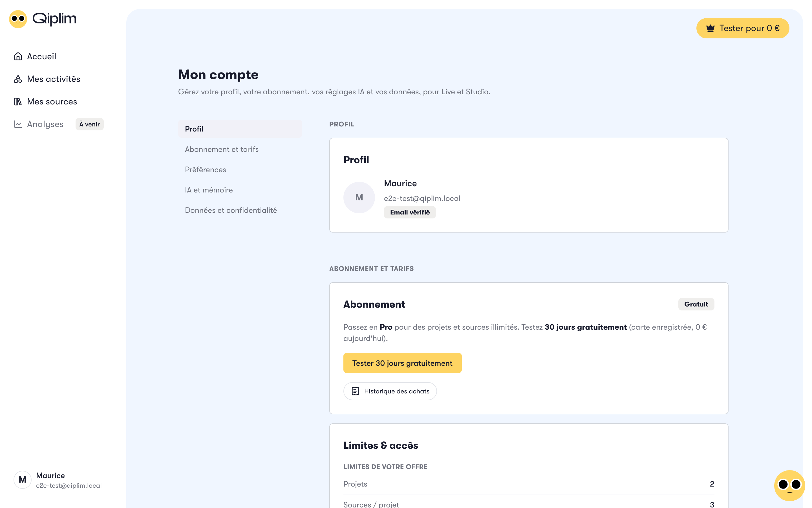
Task: Click the À venir badge next to Analyses
Action: click(x=90, y=124)
